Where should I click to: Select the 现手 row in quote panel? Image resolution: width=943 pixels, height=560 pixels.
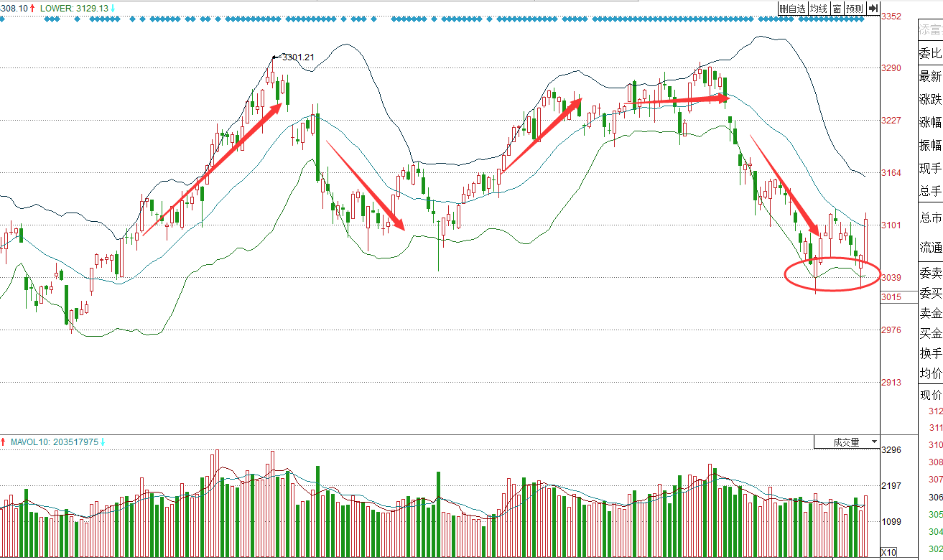(x=930, y=168)
